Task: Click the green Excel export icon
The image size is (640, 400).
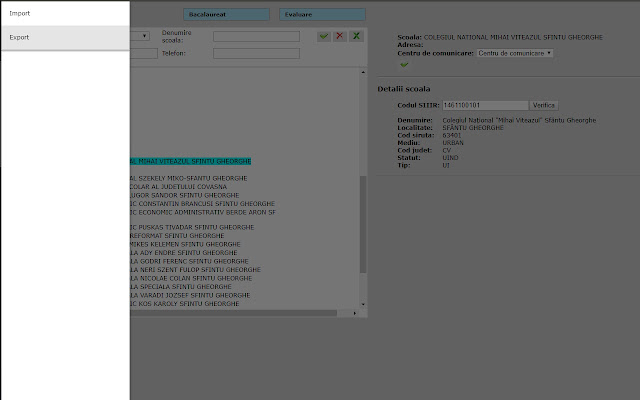Action: (356, 36)
